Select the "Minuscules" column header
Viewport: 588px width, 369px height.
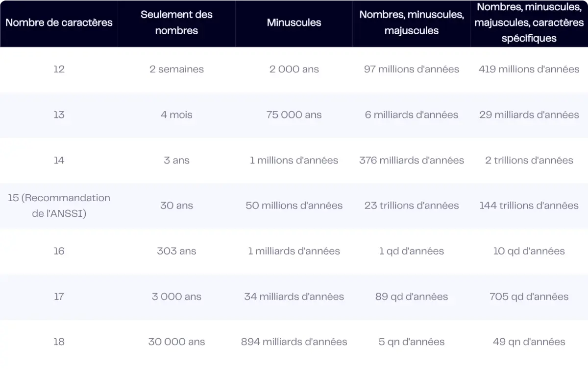(294, 23)
